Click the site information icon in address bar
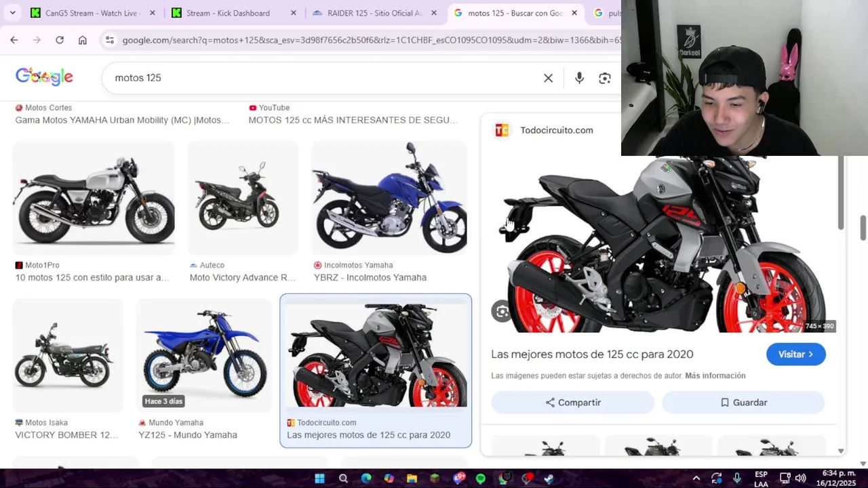This screenshot has width=868, height=488. tap(110, 40)
